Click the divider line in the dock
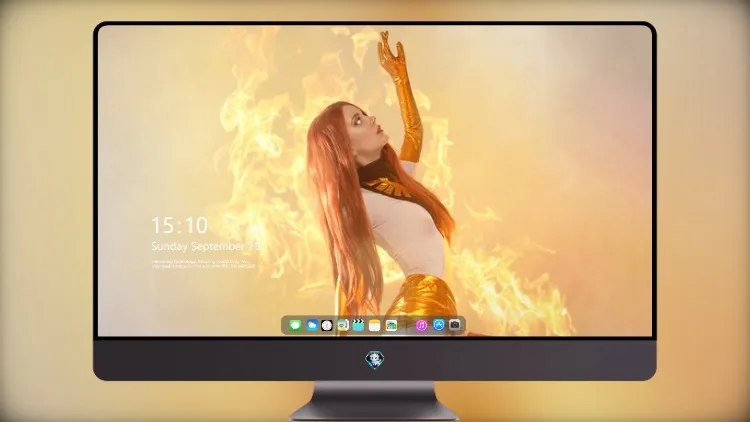This screenshot has width=750, height=422. (x=407, y=325)
